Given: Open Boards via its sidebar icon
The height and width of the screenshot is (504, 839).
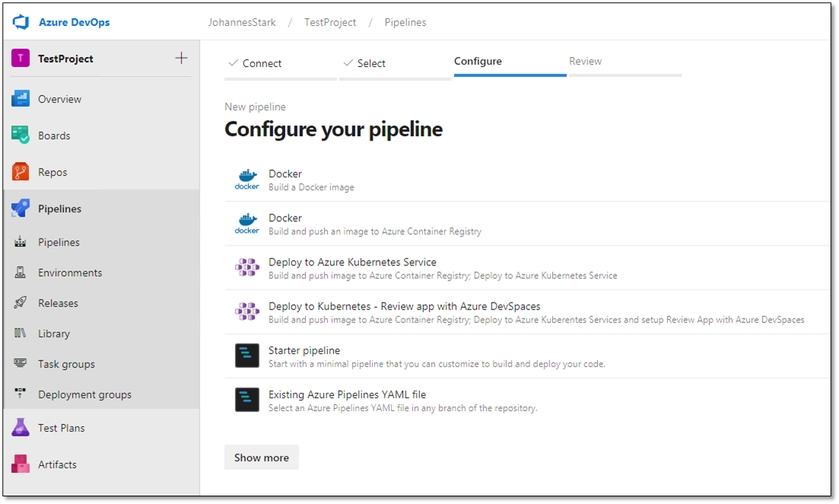Looking at the screenshot, I should point(21,135).
